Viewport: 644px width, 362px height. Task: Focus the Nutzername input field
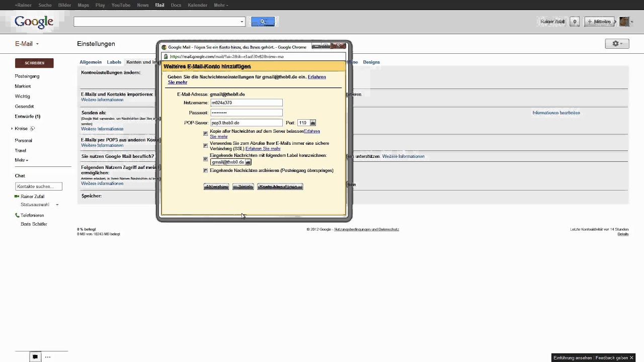click(246, 103)
